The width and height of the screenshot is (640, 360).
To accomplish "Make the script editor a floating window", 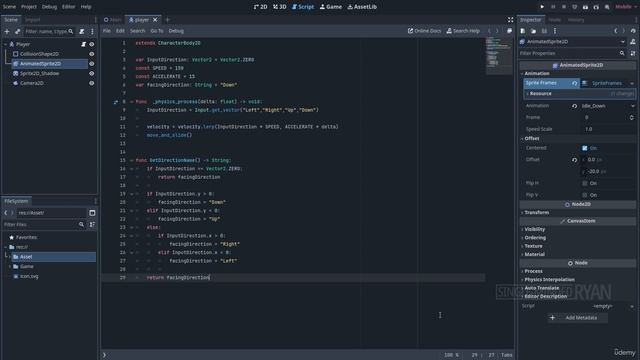I will [x=509, y=31].
